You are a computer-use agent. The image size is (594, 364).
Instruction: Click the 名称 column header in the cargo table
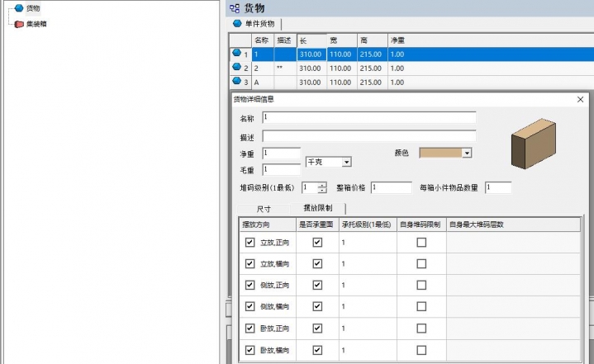[x=262, y=40]
